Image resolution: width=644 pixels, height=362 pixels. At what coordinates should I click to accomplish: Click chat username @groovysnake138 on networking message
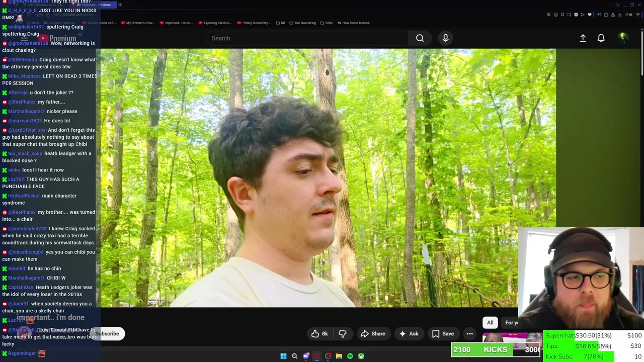coord(28,43)
